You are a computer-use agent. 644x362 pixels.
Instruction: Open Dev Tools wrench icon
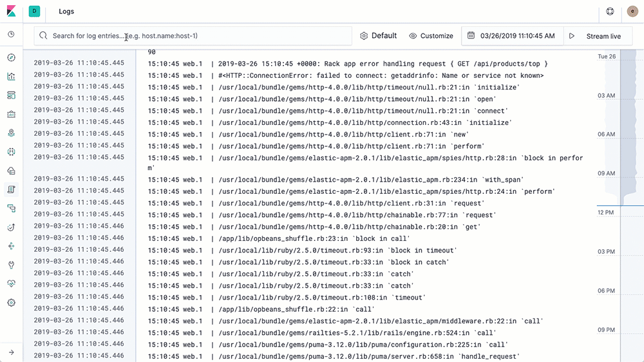coord(11,265)
